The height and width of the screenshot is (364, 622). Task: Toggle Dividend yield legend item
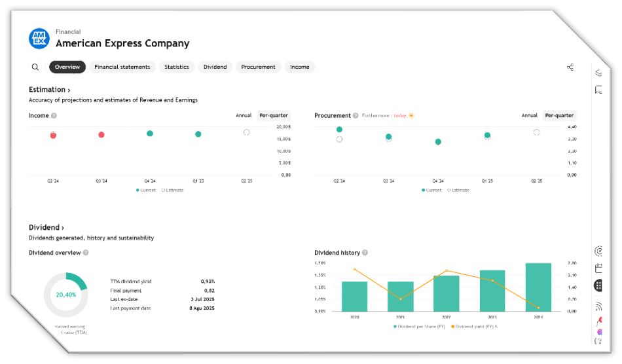pos(475,327)
